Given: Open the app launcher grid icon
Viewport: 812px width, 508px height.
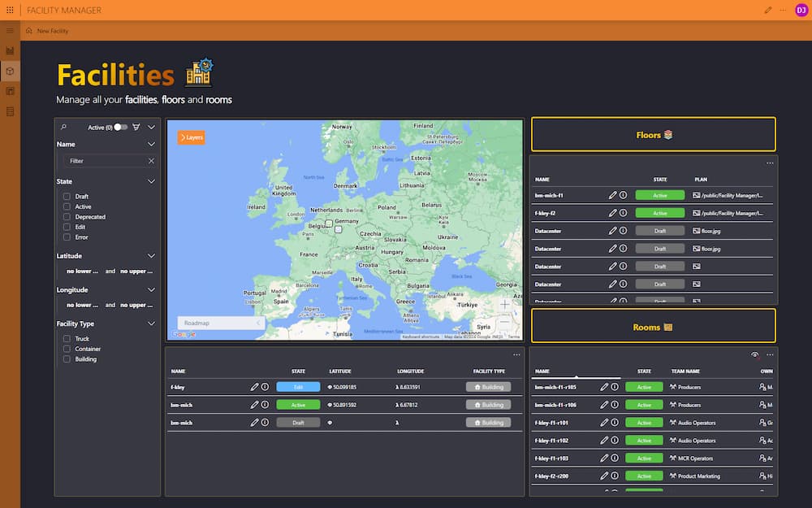Looking at the screenshot, I should pos(10,10).
